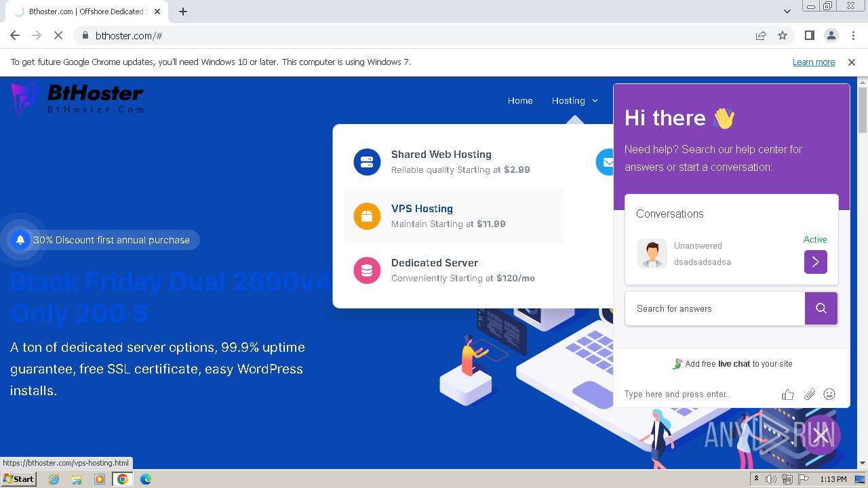The height and width of the screenshot is (488, 868).
Task: Click the bell notification icon
Action: 20,239
